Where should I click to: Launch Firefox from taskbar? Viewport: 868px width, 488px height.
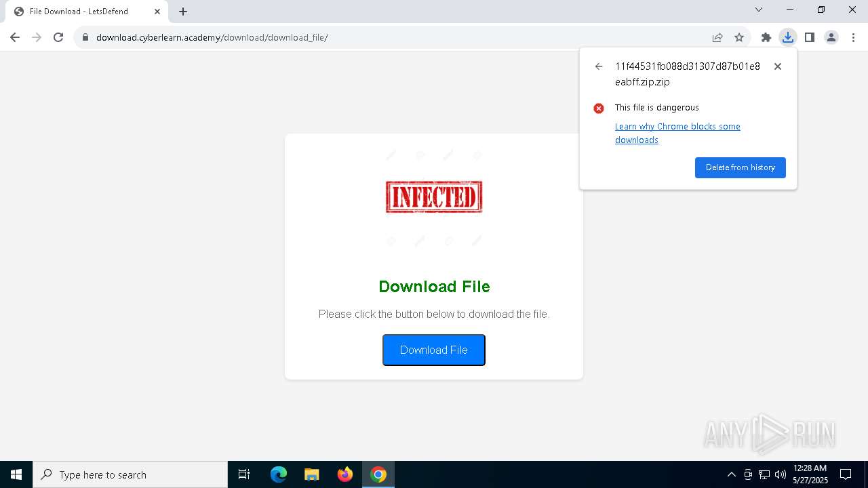pyautogui.click(x=345, y=474)
